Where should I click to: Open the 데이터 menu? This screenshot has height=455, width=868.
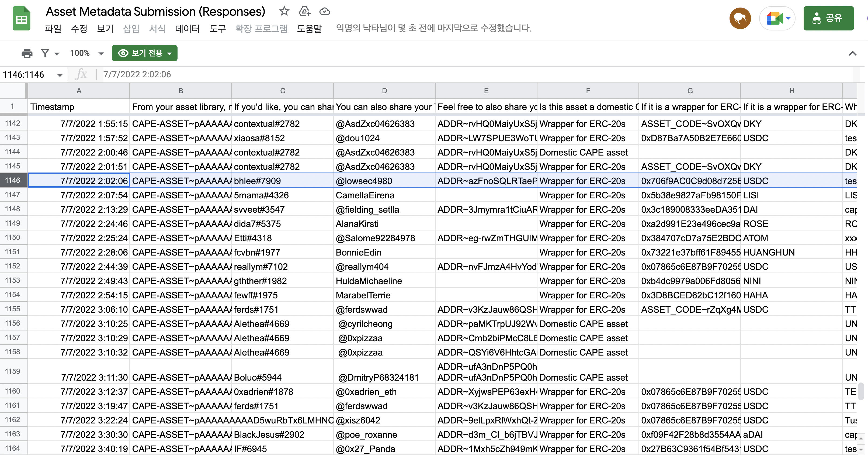[x=187, y=29]
